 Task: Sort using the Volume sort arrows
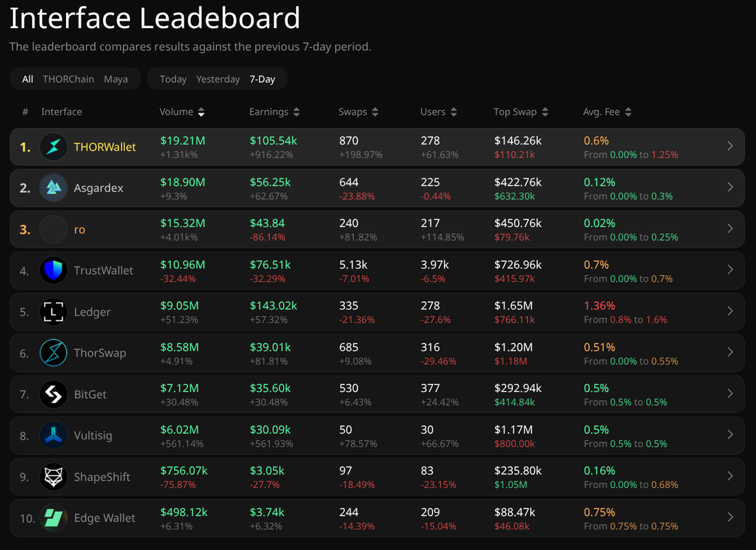(x=201, y=112)
